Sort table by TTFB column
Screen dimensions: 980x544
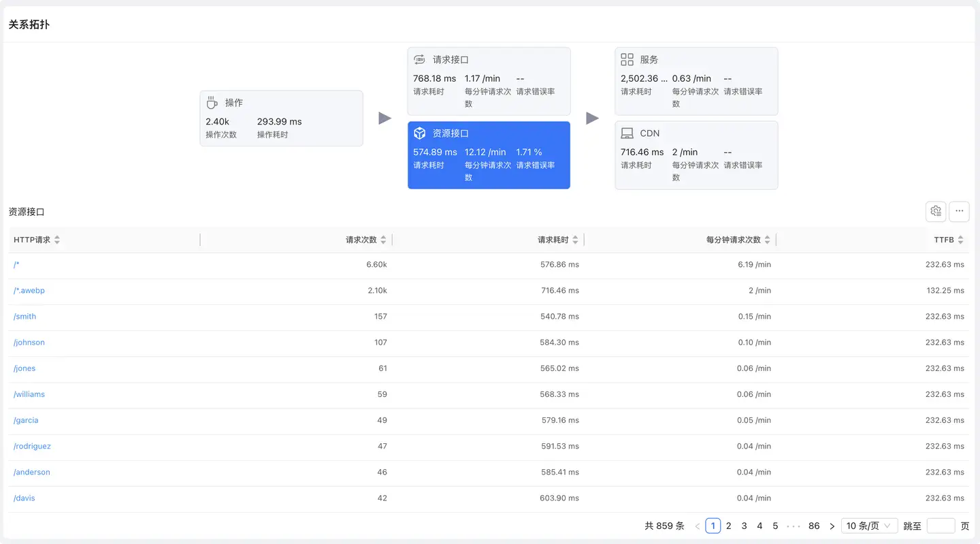(960, 240)
